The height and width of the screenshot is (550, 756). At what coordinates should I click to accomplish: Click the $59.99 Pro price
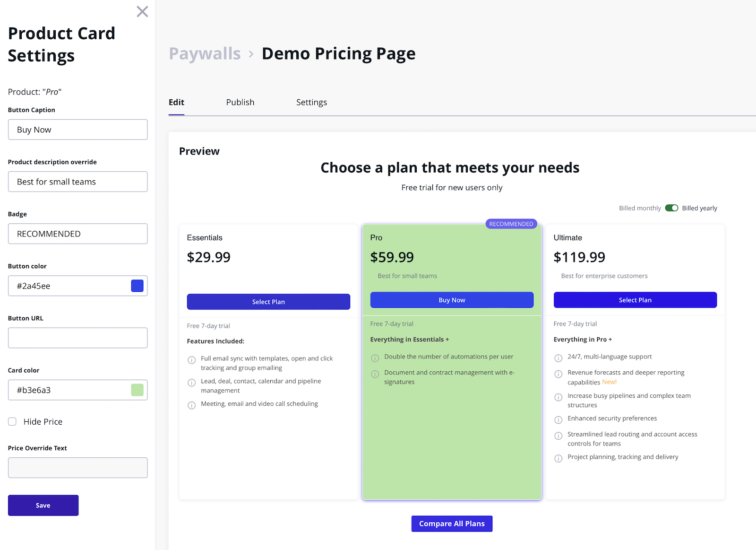click(392, 257)
